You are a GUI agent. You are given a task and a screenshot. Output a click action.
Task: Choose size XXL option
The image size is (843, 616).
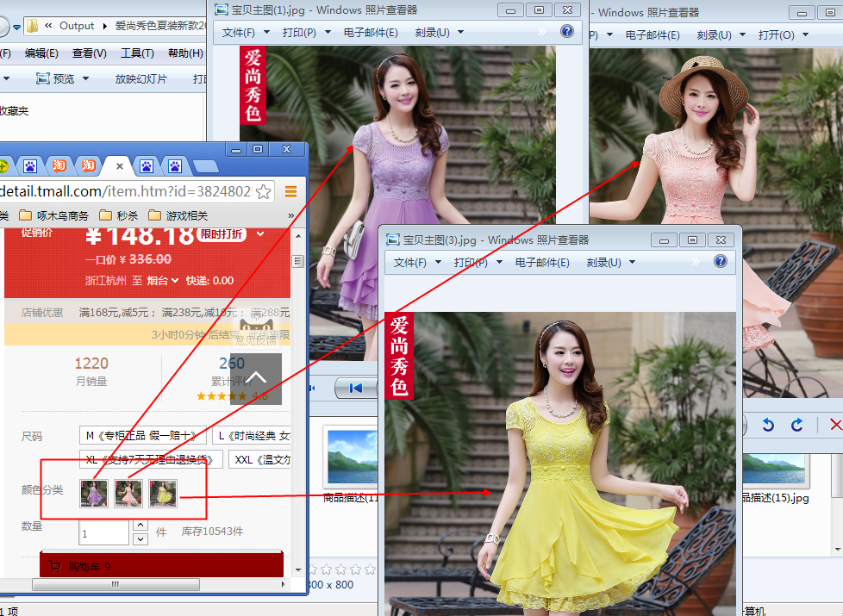pyautogui.click(x=259, y=459)
